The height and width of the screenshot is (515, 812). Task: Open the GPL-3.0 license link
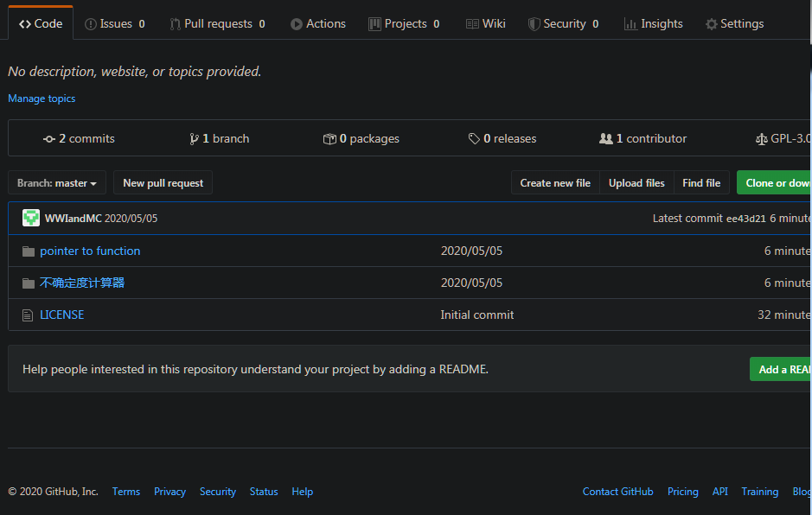coord(783,139)
